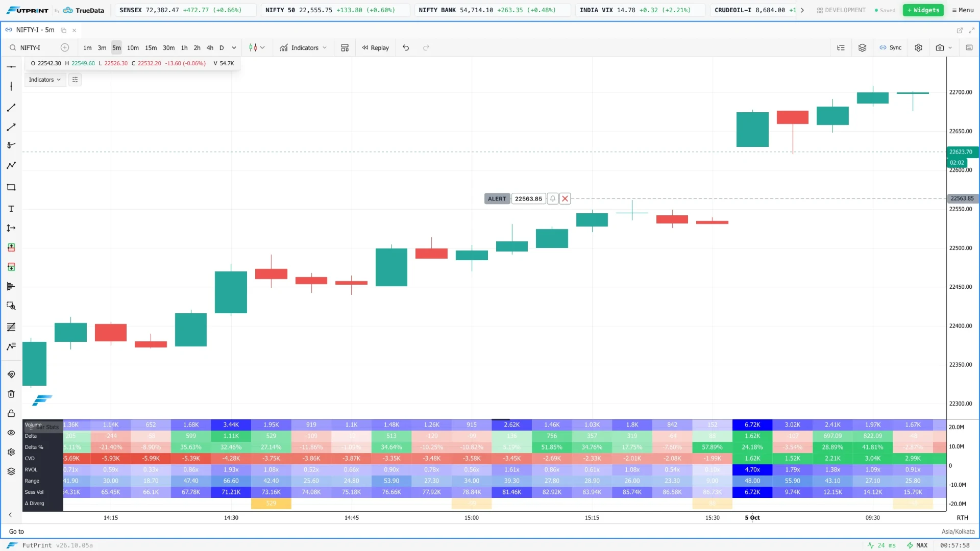The width and height of the screenshot is (980, 551).
Task: Switch to the 15m timeframe
Action: pos(151,47)
